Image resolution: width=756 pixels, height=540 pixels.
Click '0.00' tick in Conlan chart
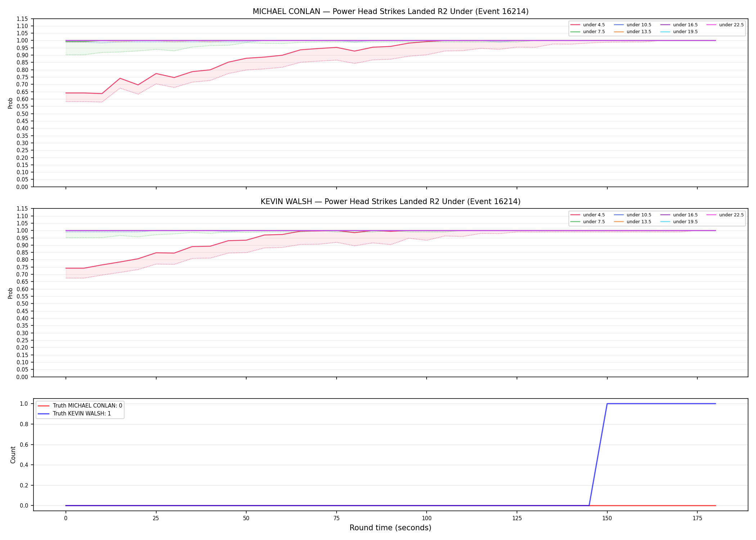pos(23,187)
